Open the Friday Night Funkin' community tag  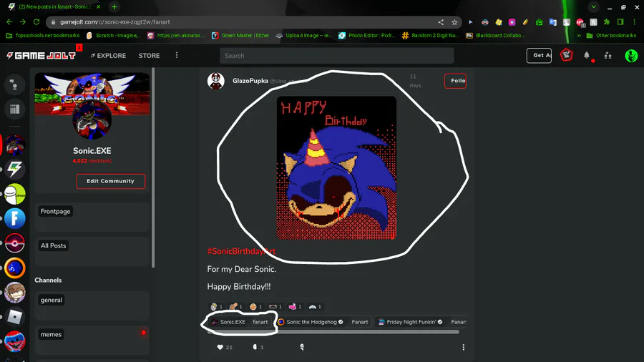click(421, 322)
